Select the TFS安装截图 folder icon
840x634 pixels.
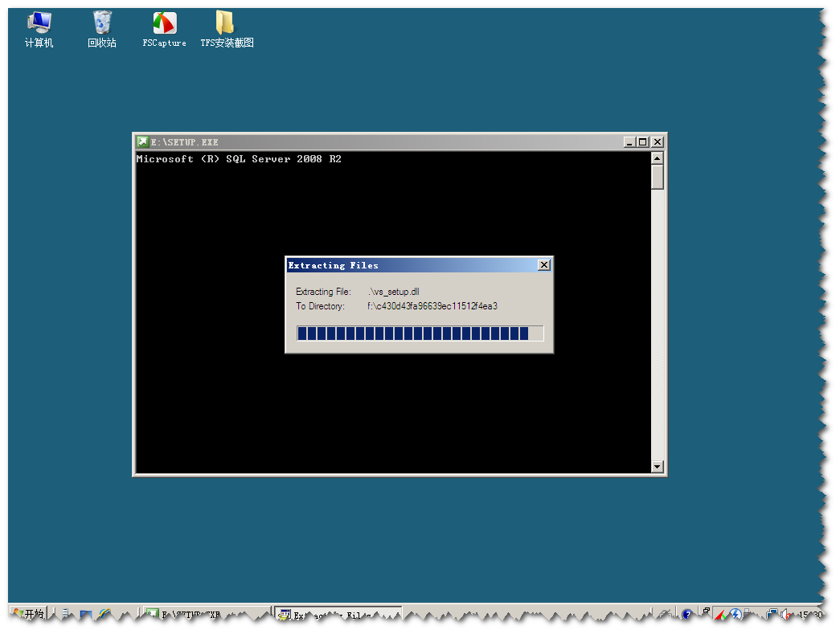[227, 30]
